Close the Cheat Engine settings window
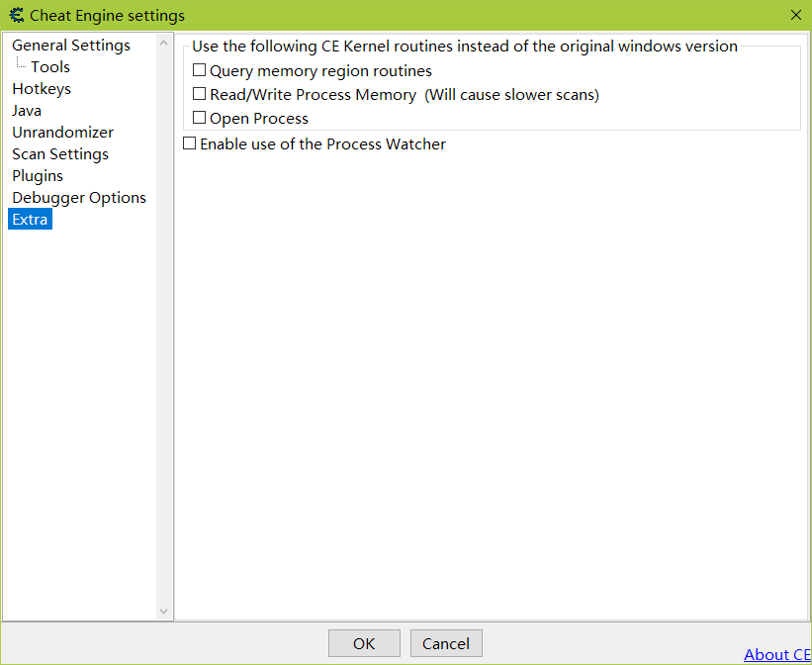 pos(795,15)
